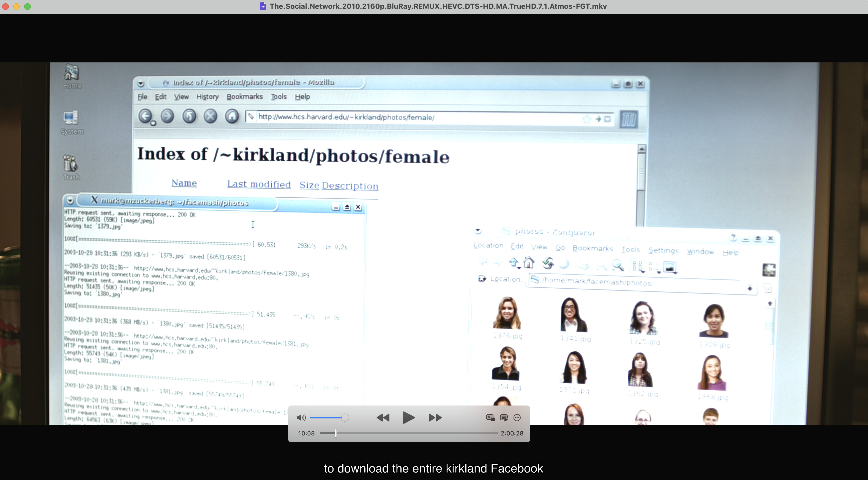This screenshot has width=868, height=480.
Task: Open the subtitles and chapters menu icon
Action: [504, 418]
